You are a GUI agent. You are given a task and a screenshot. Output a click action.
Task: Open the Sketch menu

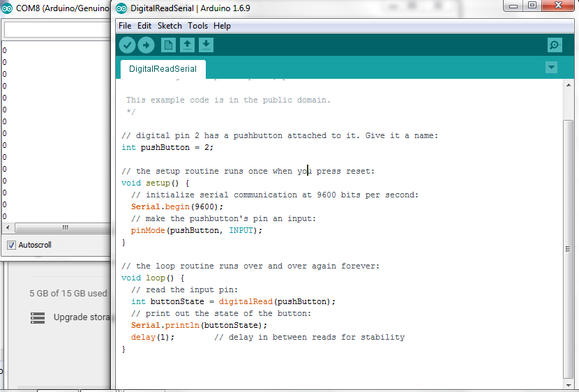170,26
